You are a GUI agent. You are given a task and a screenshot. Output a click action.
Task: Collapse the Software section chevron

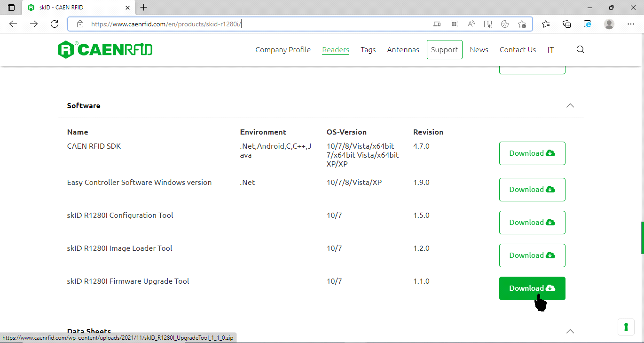(570, 105)
